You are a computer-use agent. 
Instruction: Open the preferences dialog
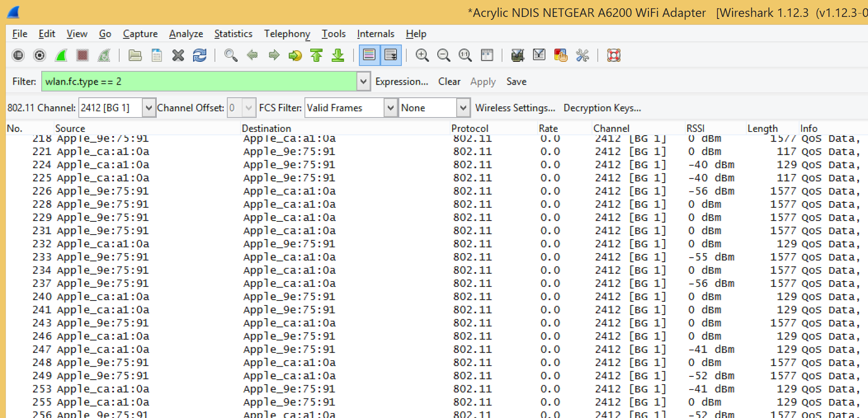pos(582,55)
